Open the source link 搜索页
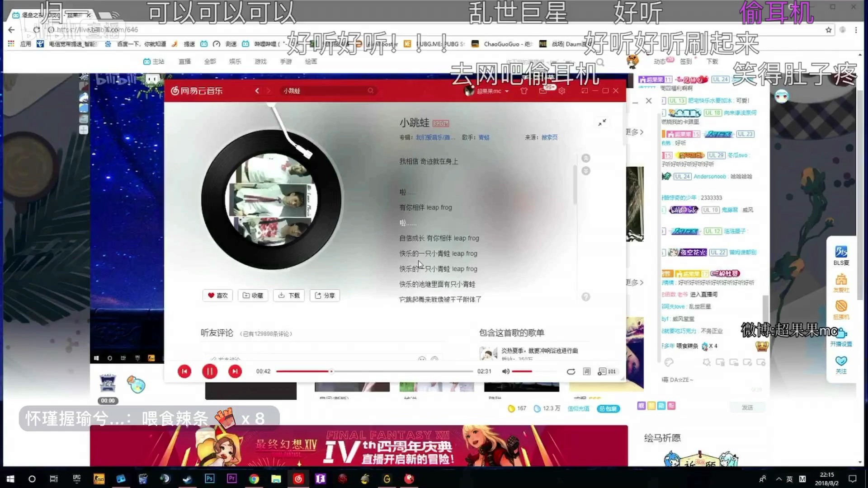 point(550,137)
